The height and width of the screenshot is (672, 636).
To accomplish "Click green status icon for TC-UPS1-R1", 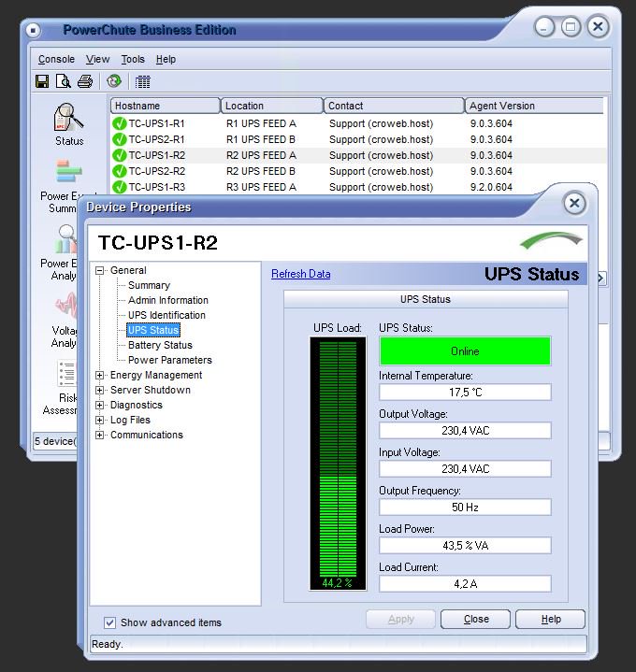I will pyautogui.click(x=119, y=124).
